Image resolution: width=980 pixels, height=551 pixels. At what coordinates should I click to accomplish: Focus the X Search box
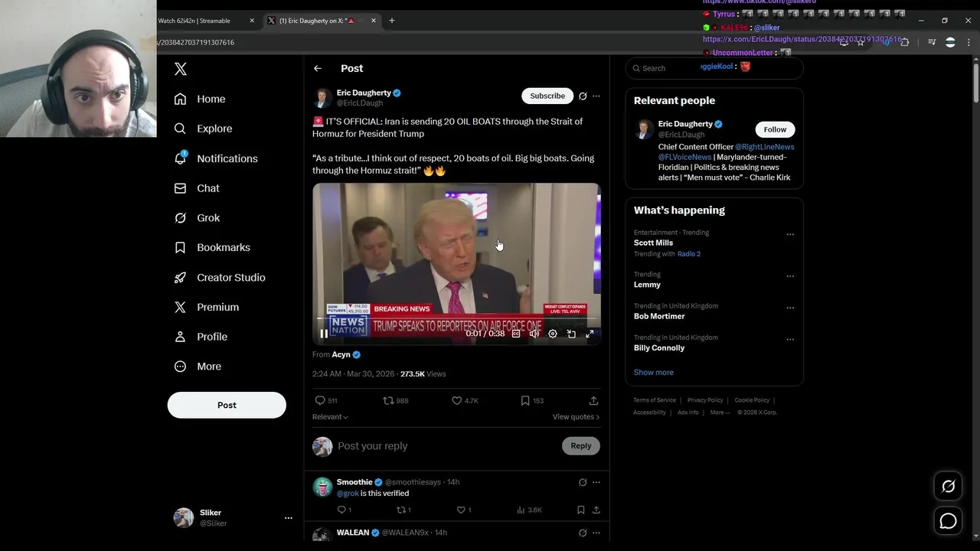point(714,68)
